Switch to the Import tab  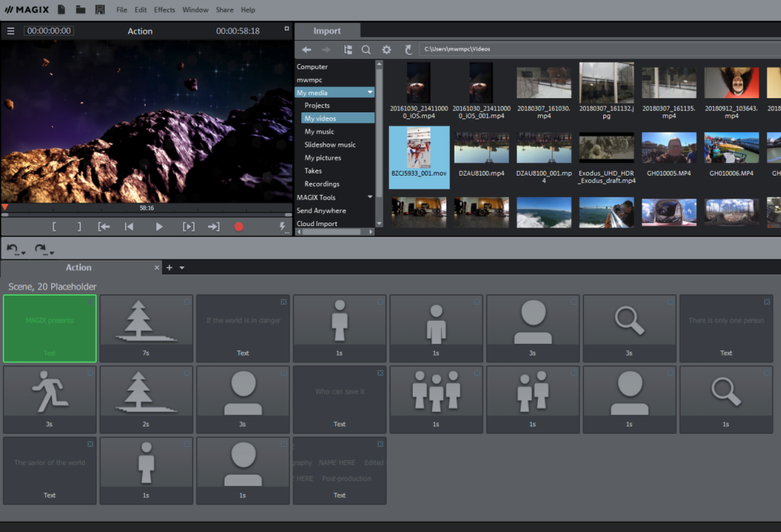(x=327, y=31)
